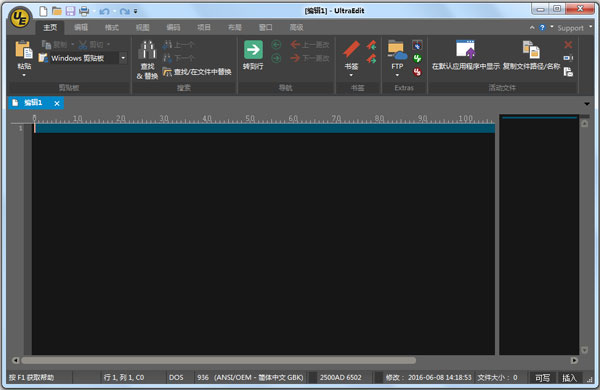This screenshot has height=390, width=600.
Task: Open the Support dropdown menu
Action: 575,28
